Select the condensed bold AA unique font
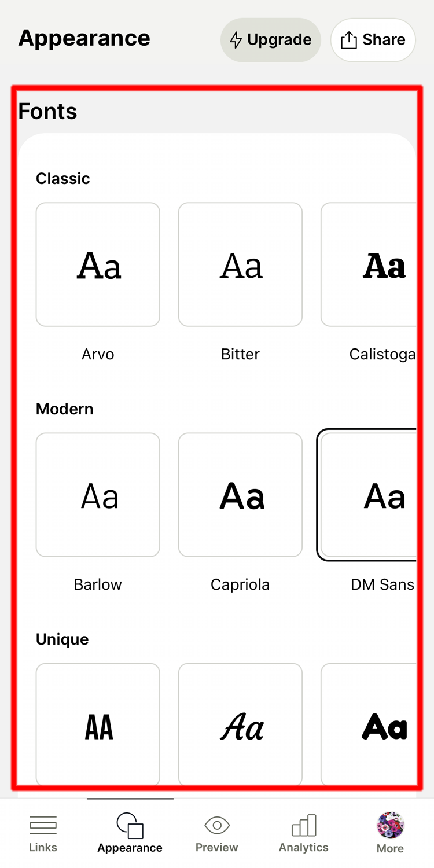This screenshot has height=868, width=434. point(98,725)
